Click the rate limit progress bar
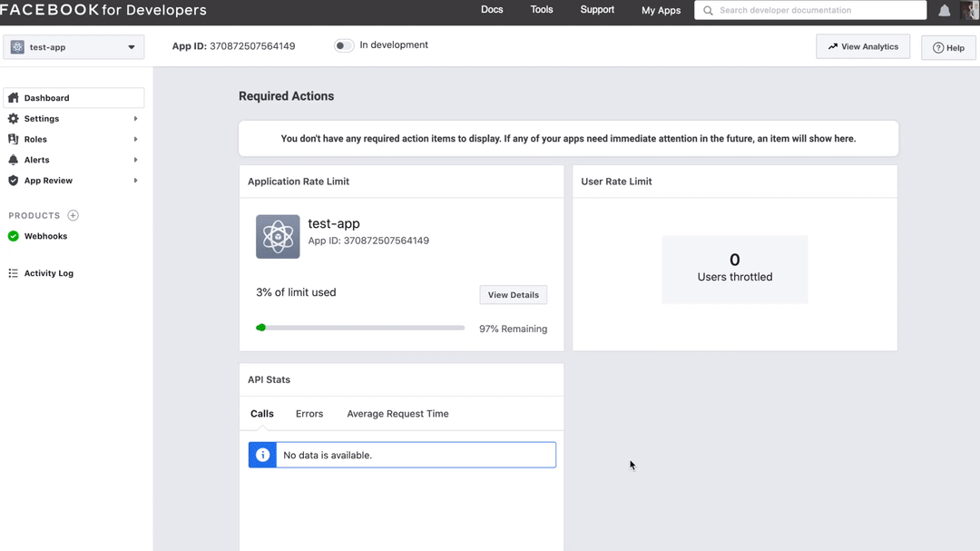 [360, 327]
